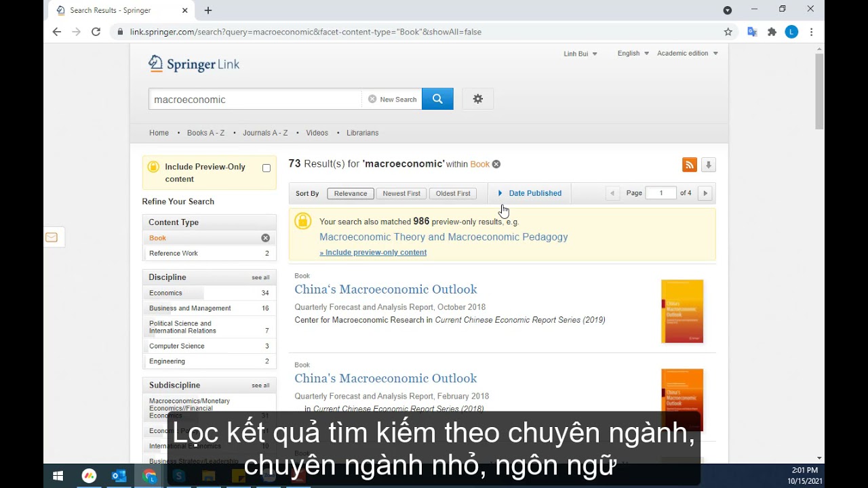Download the search results list
The width and height of the screenshot is (868, 488).
(x=708, y=165)
